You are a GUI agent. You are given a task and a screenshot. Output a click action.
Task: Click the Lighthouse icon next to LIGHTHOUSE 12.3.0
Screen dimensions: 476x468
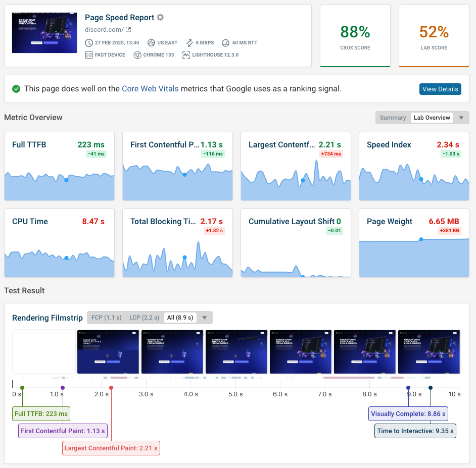(x=186, y=55)
